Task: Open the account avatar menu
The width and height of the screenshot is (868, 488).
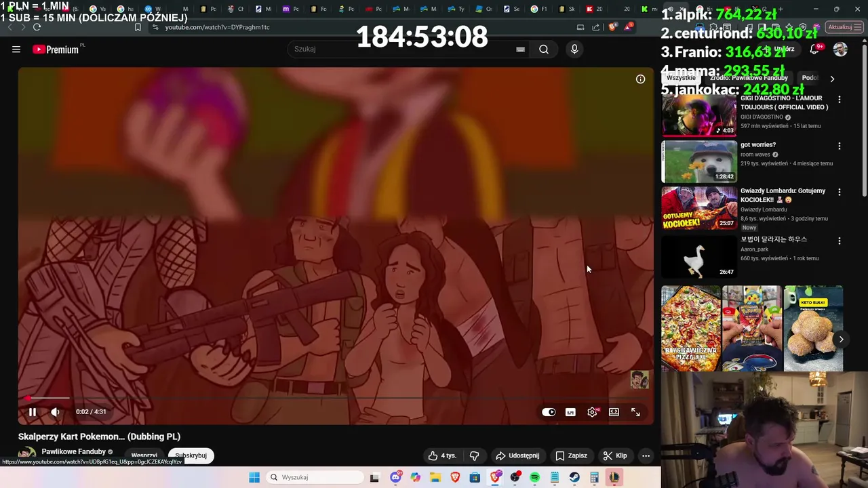Action: pos(840,49)
